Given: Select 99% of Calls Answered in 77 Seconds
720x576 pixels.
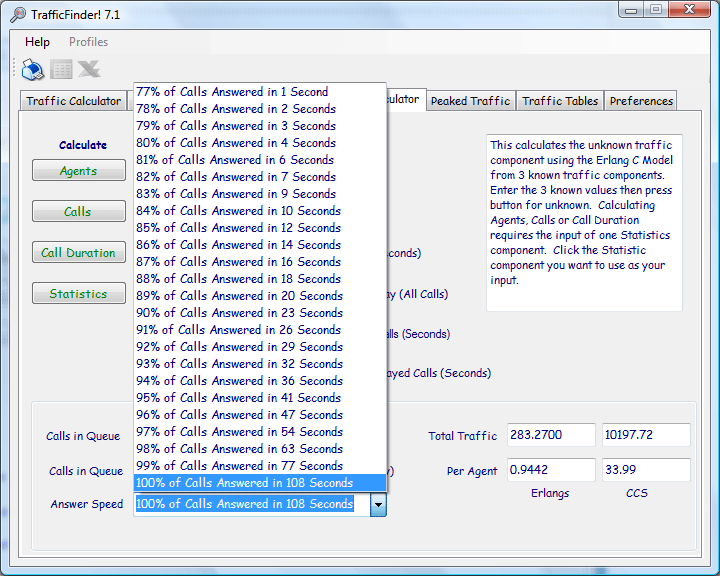Looking at the screenshot, I should point(260,466).
